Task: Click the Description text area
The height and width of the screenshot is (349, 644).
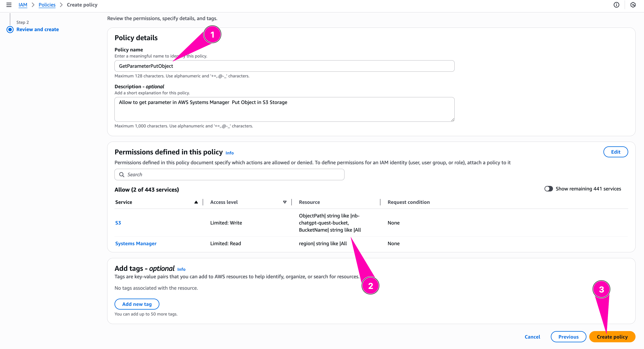Action: point(284,109)
